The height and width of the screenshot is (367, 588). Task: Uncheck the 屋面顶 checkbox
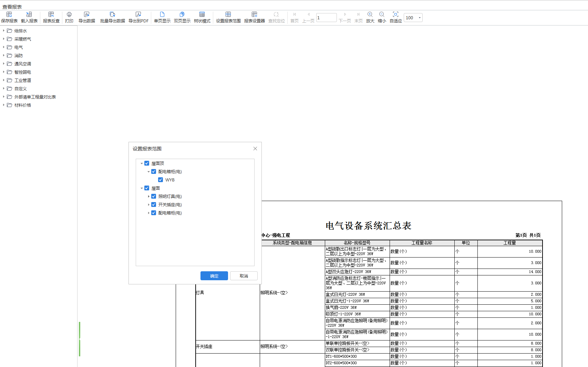pyautogui.click(x=147, y=163)
